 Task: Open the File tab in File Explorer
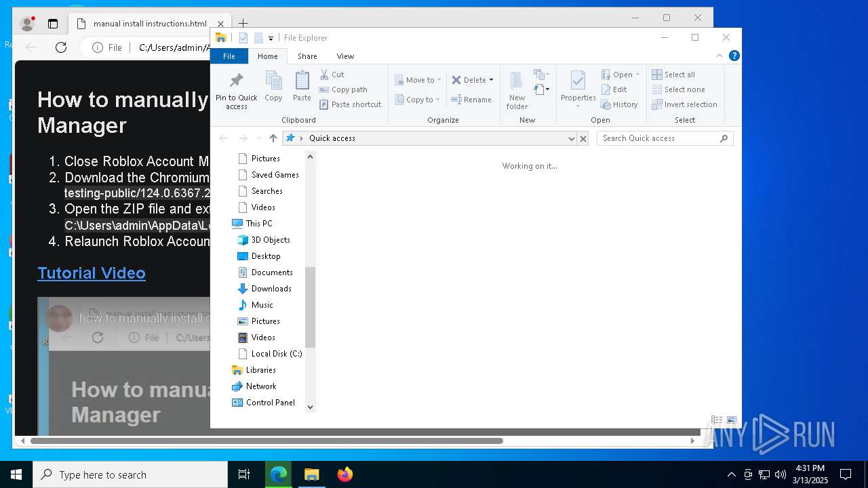229,56
